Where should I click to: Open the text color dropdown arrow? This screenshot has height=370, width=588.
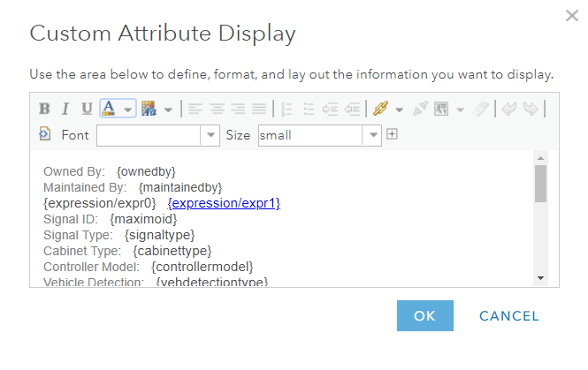tap(128, 109)
